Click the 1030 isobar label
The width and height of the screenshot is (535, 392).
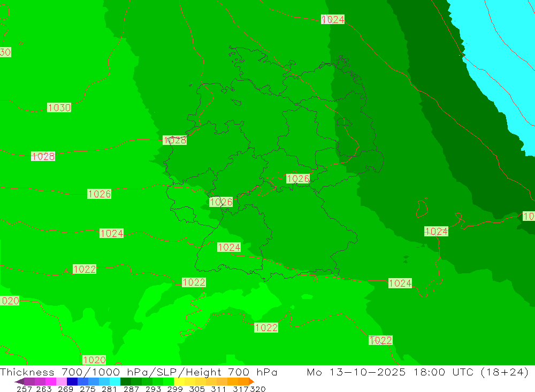tap(59, 107)
